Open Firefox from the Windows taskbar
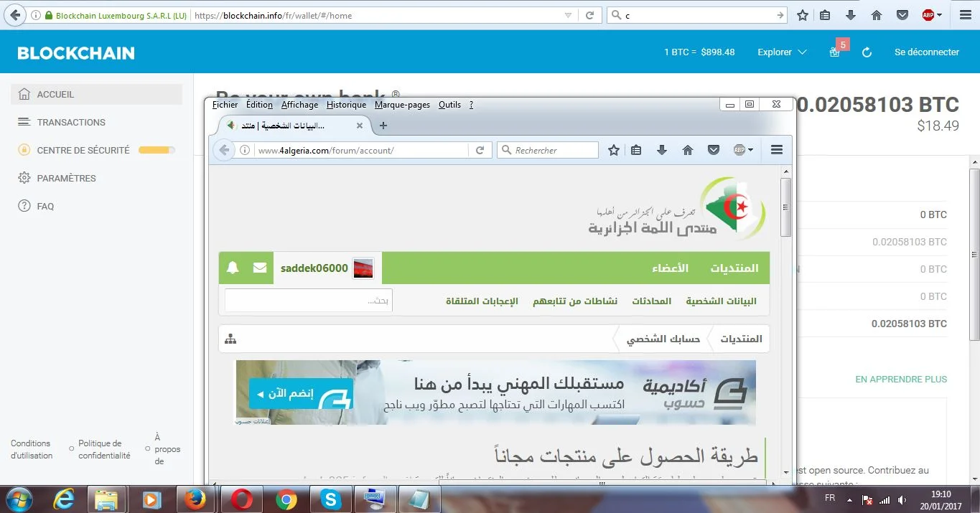 [195, 499]
